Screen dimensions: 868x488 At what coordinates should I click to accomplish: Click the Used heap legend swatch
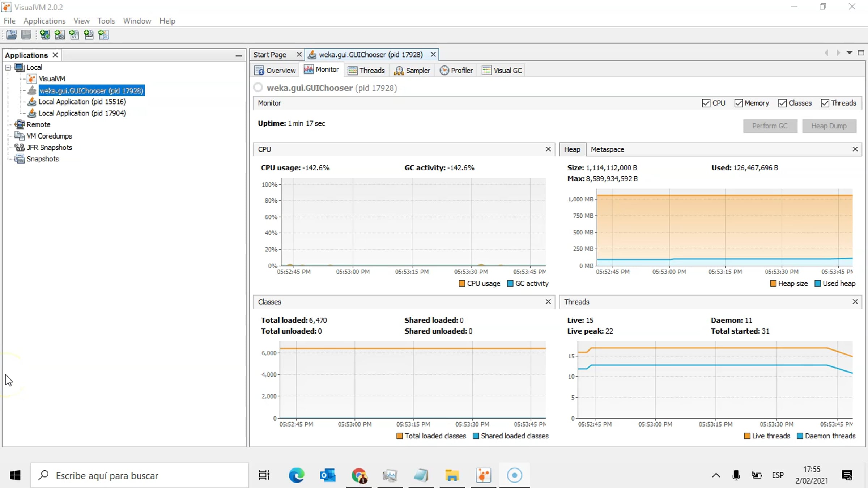click(x=817, y=284)
